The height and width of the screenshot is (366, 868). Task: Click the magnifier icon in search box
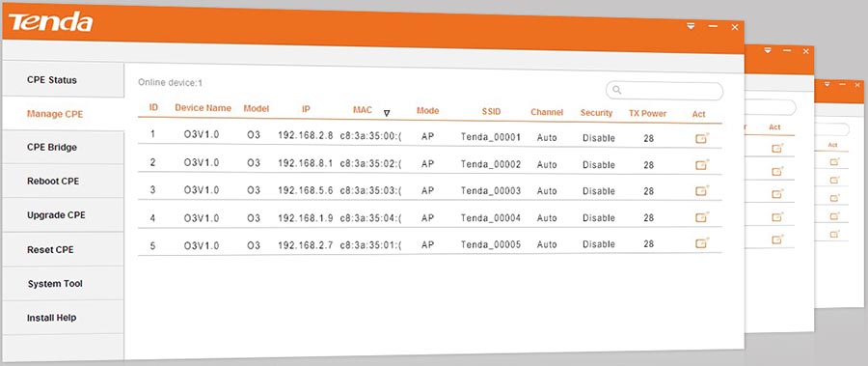click(617, 90)
